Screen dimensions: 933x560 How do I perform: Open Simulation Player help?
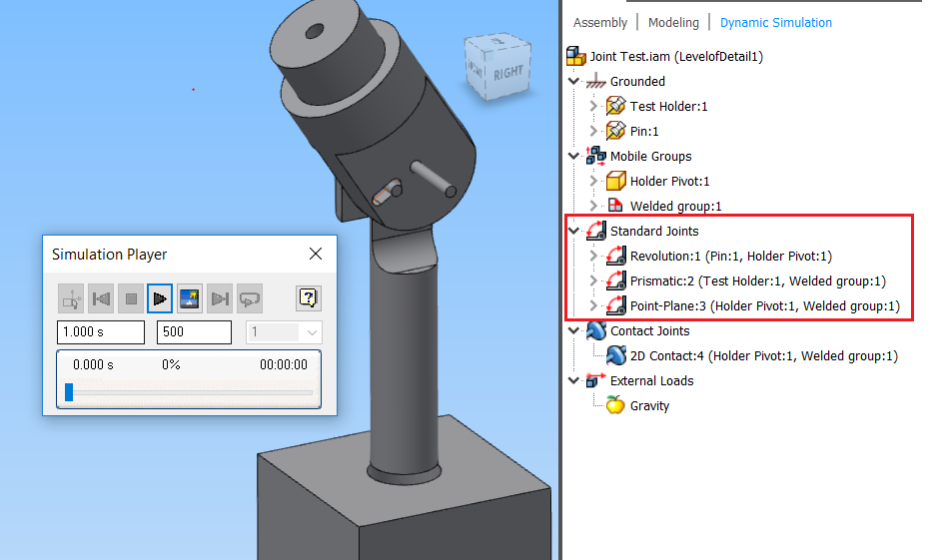(309, 297)
